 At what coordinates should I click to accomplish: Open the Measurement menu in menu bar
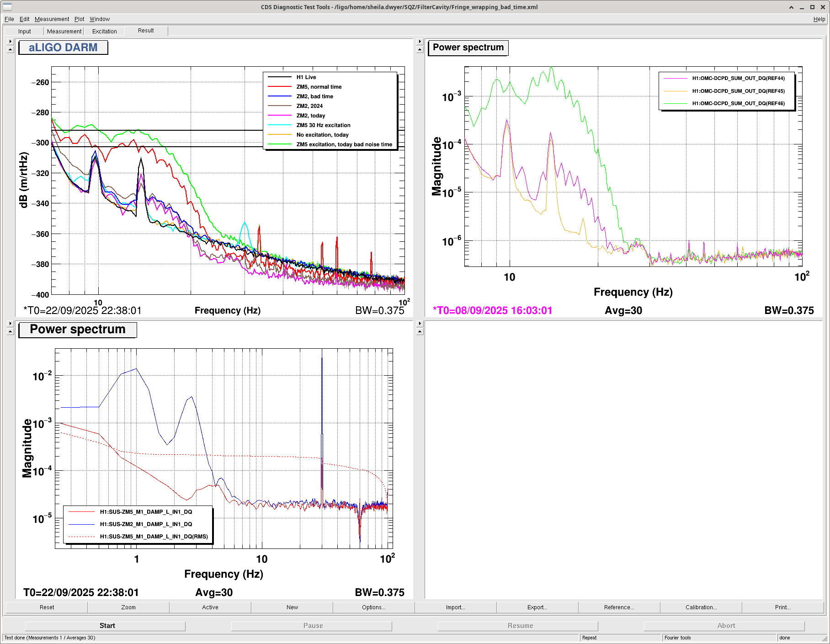coord(52,19)
